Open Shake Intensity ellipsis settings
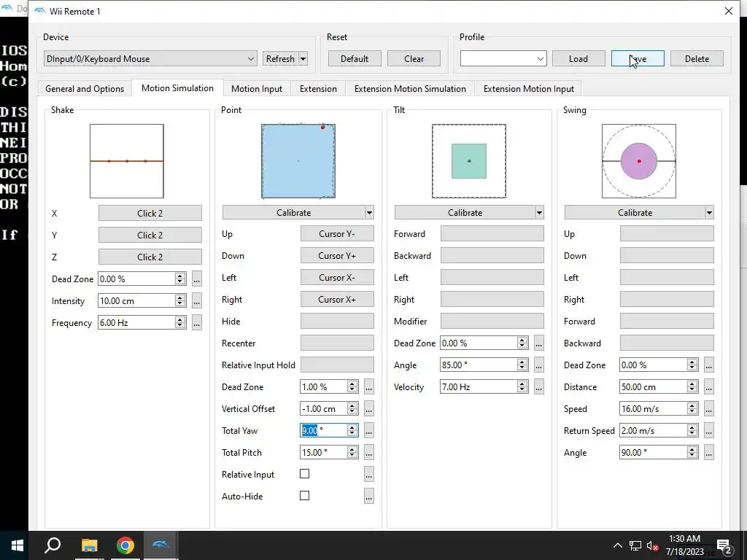This screenshot has height=560, width=747. point(197,301)
